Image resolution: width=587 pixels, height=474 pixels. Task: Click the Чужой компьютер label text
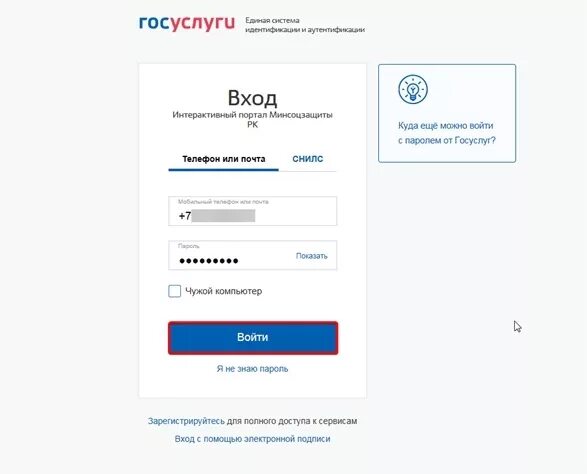point(223,291)
